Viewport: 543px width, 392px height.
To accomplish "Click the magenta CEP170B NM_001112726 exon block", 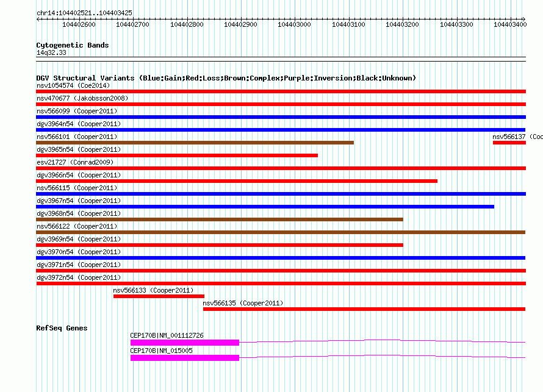I will (x=185, y=343).
